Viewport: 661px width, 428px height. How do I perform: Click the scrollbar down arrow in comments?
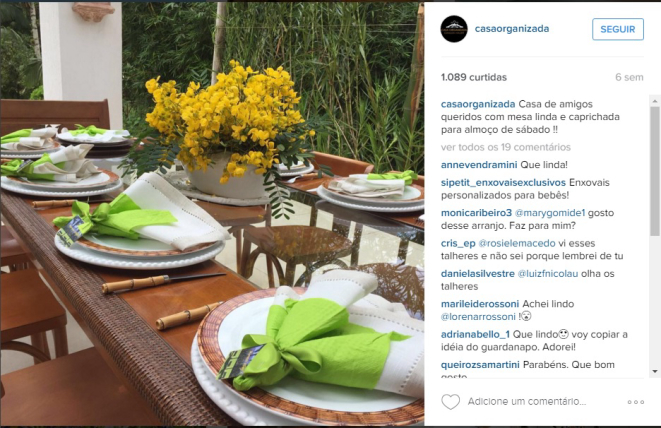coord(655,371)
